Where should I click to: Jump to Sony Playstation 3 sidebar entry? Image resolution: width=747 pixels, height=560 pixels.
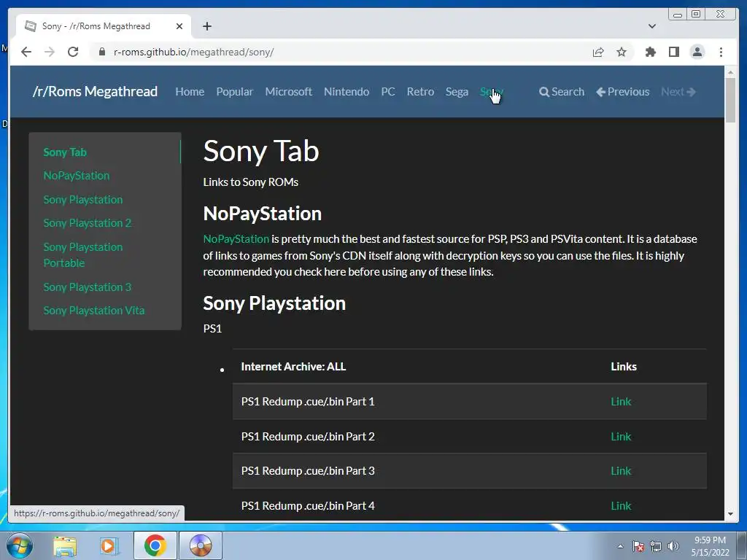coord(88,287)
